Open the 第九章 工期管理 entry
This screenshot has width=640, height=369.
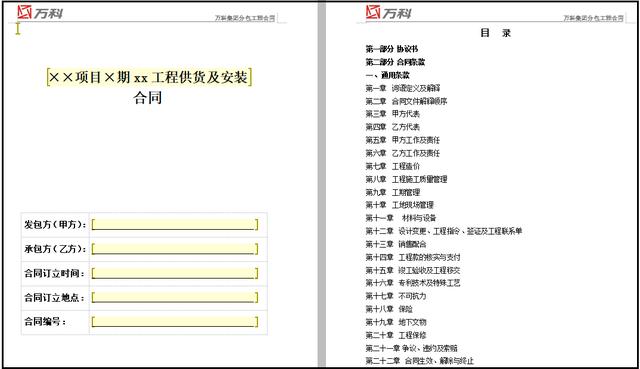pyautogui.click(x=393, y=192)
